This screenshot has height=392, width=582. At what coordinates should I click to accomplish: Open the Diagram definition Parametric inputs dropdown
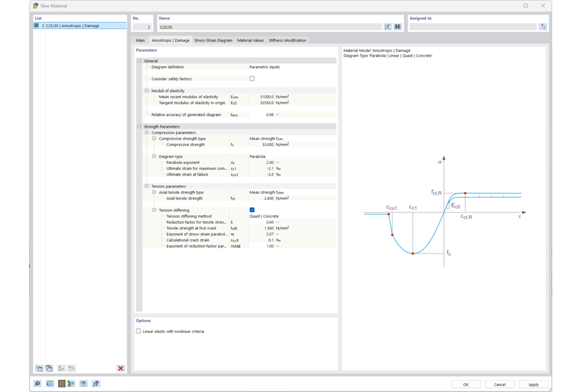(x=292, y=67)
